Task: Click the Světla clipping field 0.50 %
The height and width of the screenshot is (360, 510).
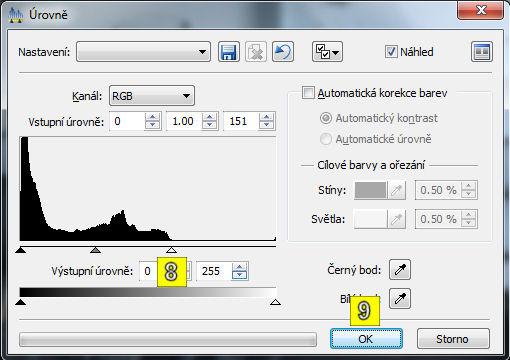Action: click(438, 219)
